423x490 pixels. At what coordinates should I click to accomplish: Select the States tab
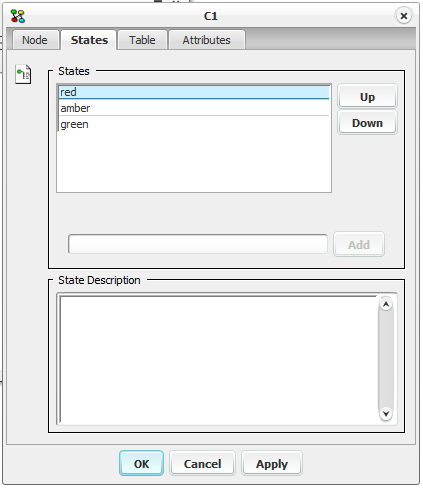click(89, 40)
